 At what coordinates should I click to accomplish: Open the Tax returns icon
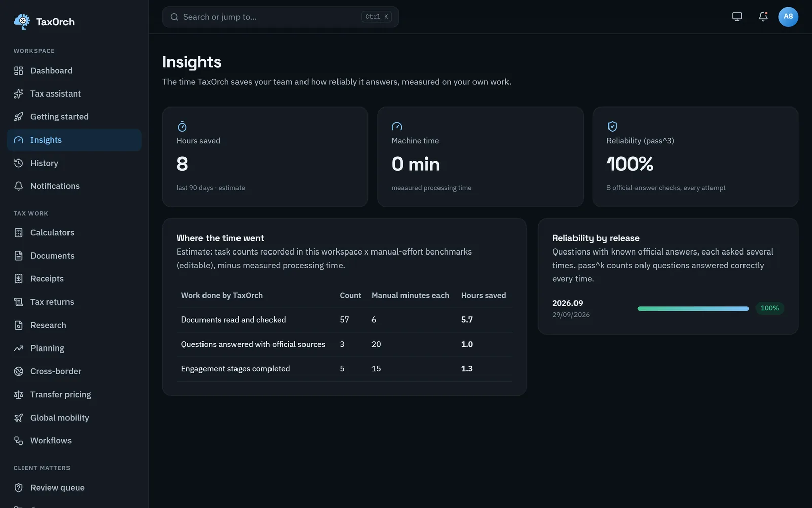pos(19,302)
